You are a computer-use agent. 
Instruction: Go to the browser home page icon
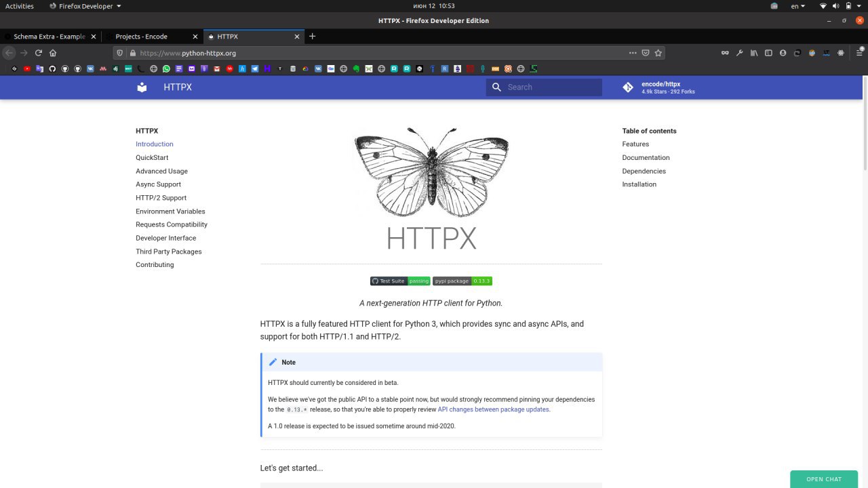click(x=53, y=52)
